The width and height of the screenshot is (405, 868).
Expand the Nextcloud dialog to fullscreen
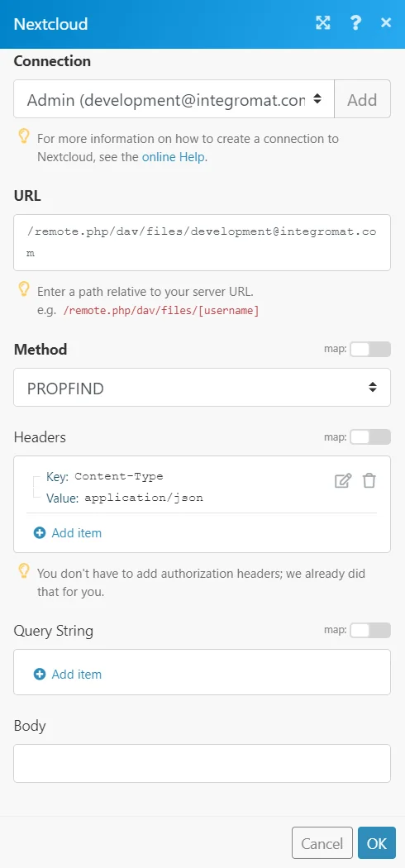(322, 22)
